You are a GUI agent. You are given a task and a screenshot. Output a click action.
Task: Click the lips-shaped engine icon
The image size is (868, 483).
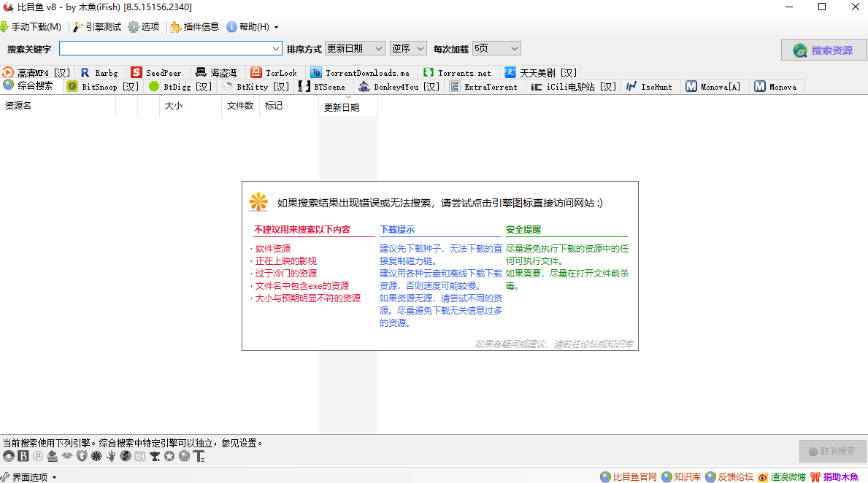click(67, 456)
